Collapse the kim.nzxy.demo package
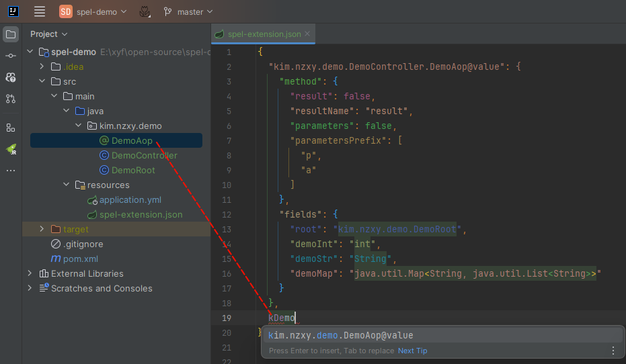This screenshot has width=626, height=364. pyautogui.click(x=78, y=125)
